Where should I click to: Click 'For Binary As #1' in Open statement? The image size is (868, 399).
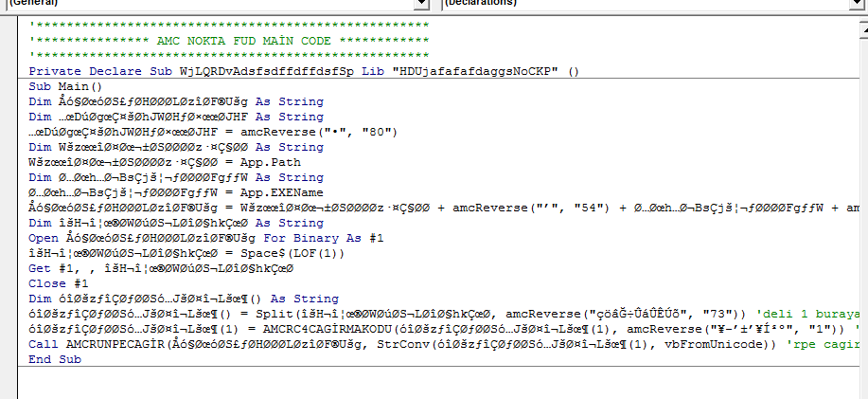click(324, 238)
